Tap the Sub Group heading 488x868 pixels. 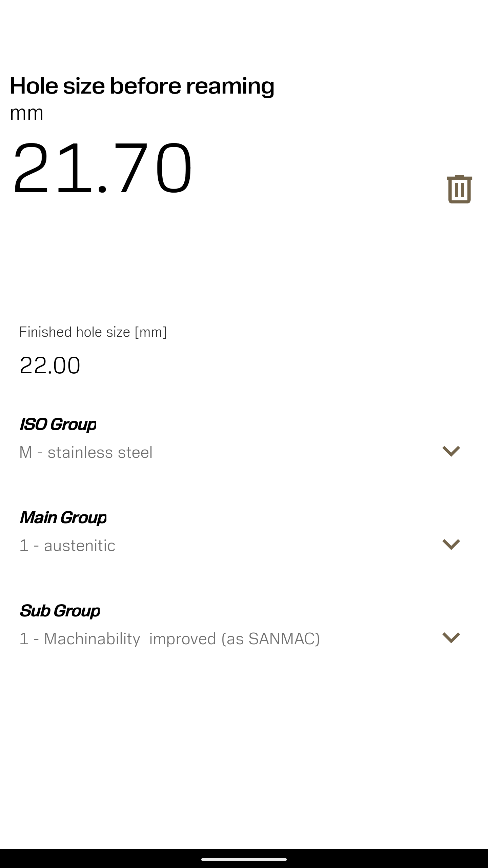click(60, 611)
